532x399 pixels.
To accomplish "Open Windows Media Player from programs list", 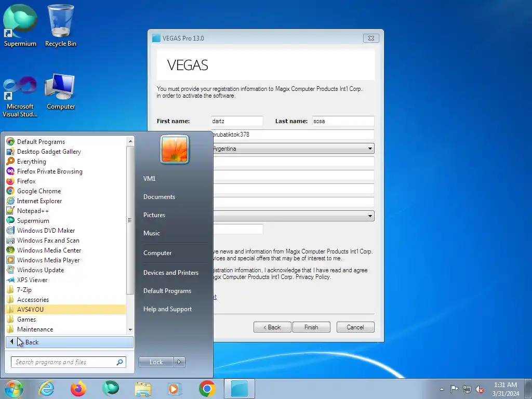I will point(66,260).
